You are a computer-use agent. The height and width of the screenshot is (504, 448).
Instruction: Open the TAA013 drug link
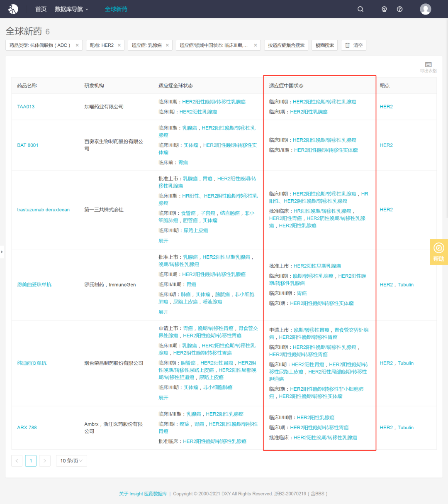(x=26, y=107)
